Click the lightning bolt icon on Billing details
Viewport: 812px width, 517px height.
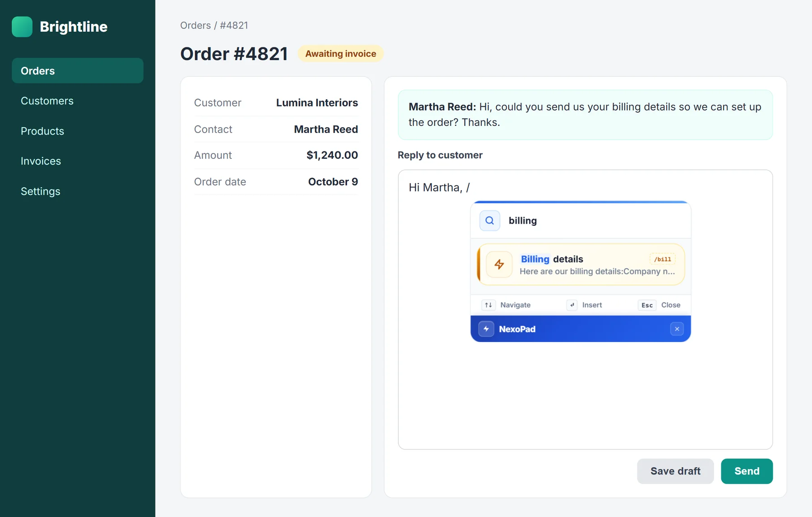499,265
